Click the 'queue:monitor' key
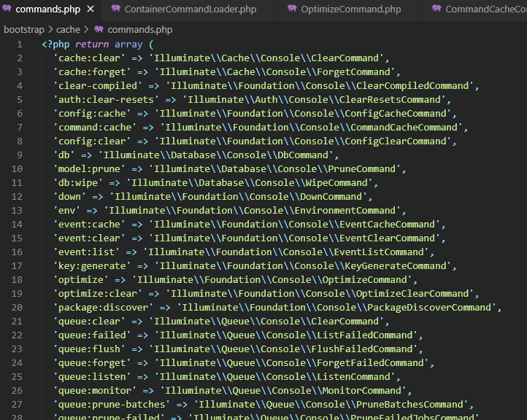 click(x=95, y=391)
